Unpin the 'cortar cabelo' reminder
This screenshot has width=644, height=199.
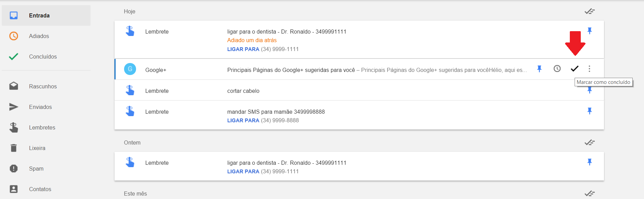[590, 90]
